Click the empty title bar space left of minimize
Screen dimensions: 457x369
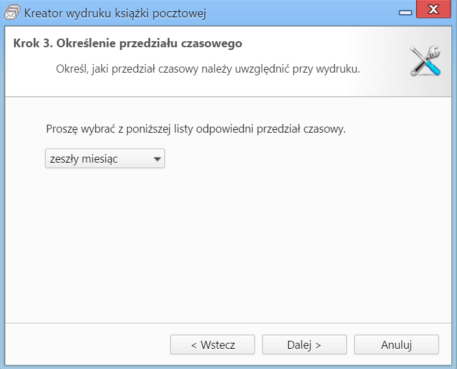[300, 13]
